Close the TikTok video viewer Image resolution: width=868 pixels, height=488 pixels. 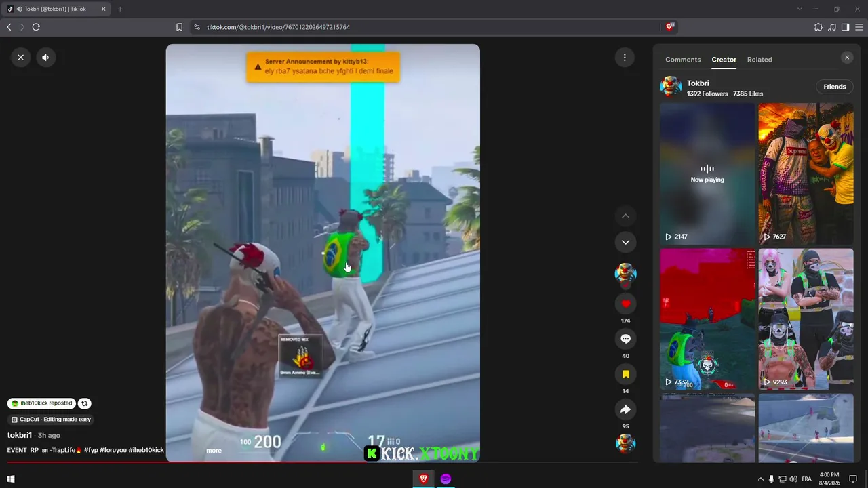click(x=21, y=58)
